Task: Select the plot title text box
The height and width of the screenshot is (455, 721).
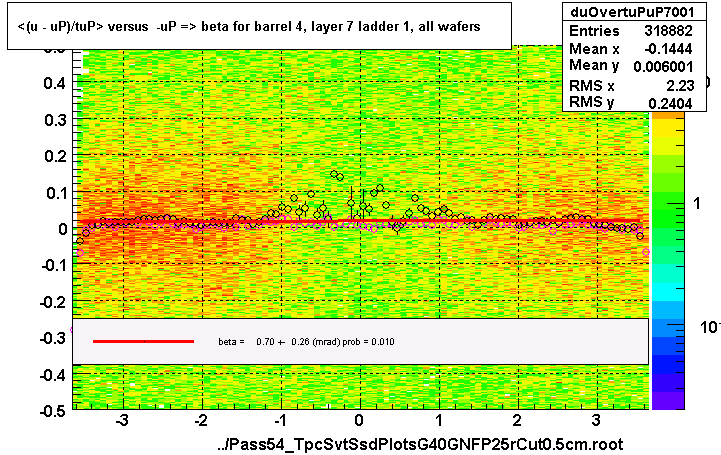Action: [x=259, y=26]
